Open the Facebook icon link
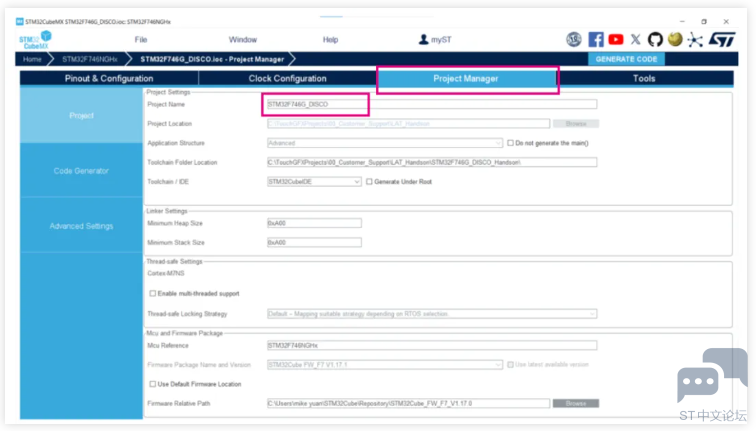 pyautogui.click(x=595, y=40)
